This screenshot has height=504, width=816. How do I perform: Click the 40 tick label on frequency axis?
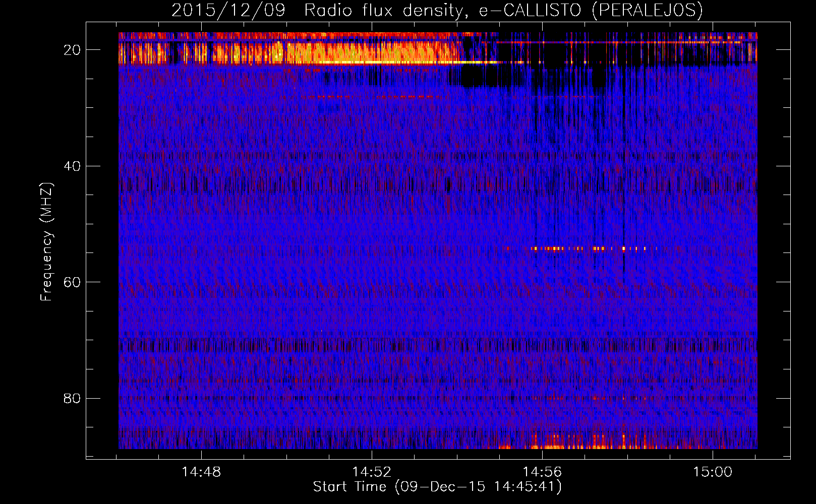(x=72, y=166)
